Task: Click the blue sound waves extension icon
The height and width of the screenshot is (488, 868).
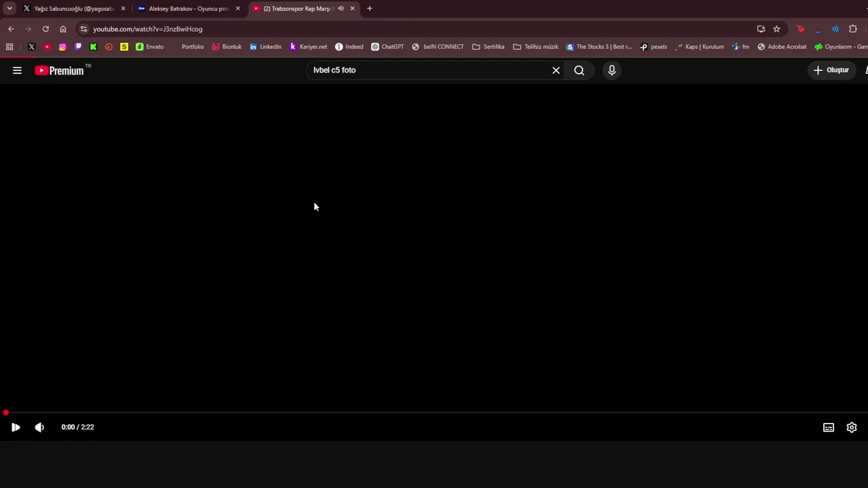Action: click(835, 29)
